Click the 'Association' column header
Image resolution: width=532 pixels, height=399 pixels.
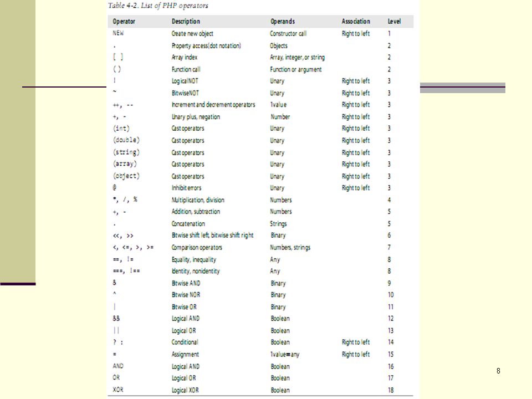click(x=356, y=22)
